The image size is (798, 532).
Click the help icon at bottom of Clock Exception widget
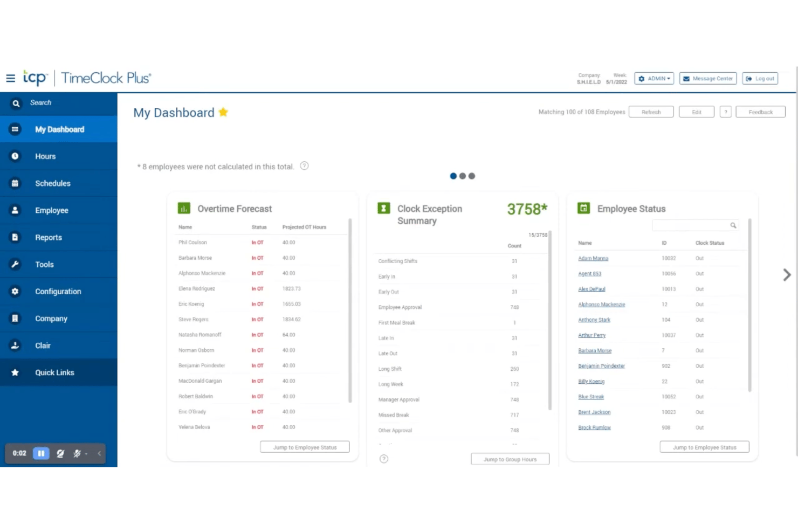(384, 459)
